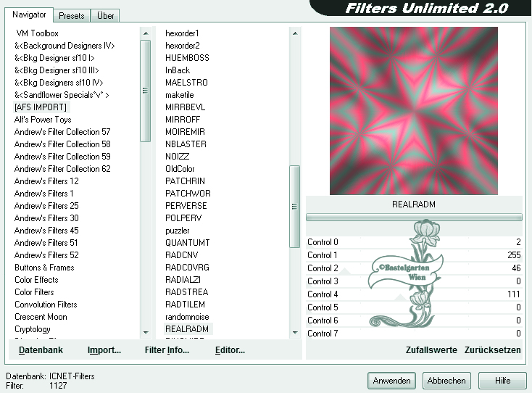Screen dimensions: 532x393
Task: Choose HUEMBOSS filter
Action: (187, 58)
